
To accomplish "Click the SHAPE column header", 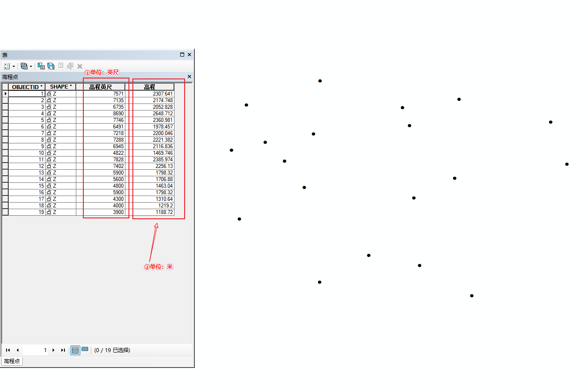I will pos(61,87).
